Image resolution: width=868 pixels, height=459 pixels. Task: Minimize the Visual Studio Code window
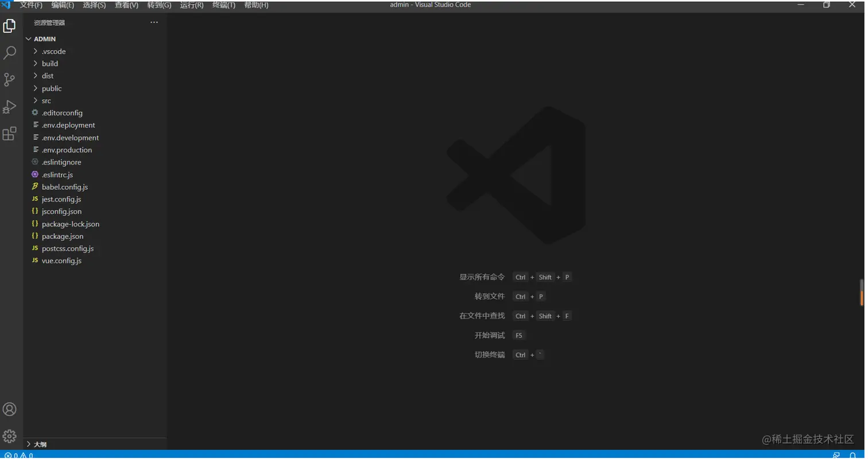[801, 5]
